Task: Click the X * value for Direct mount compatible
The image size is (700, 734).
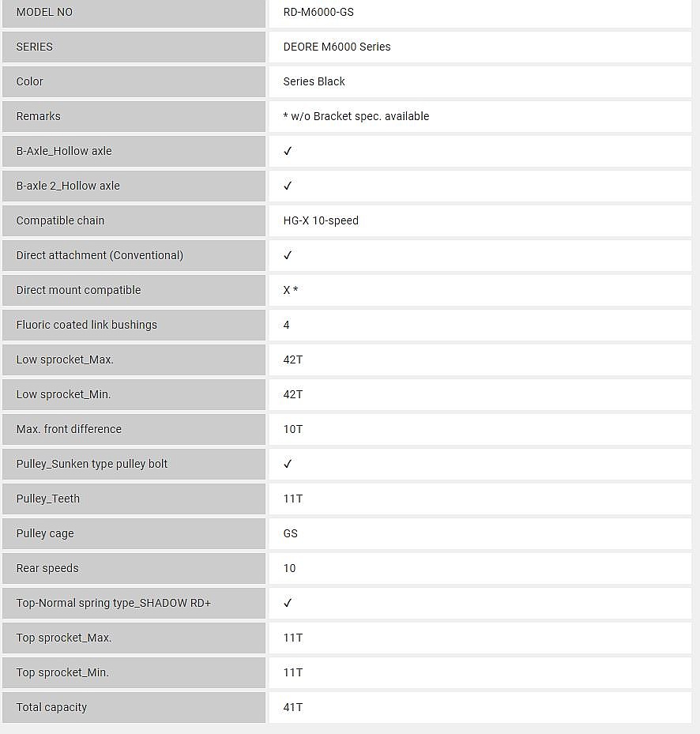Action: [x=291, y=290]
